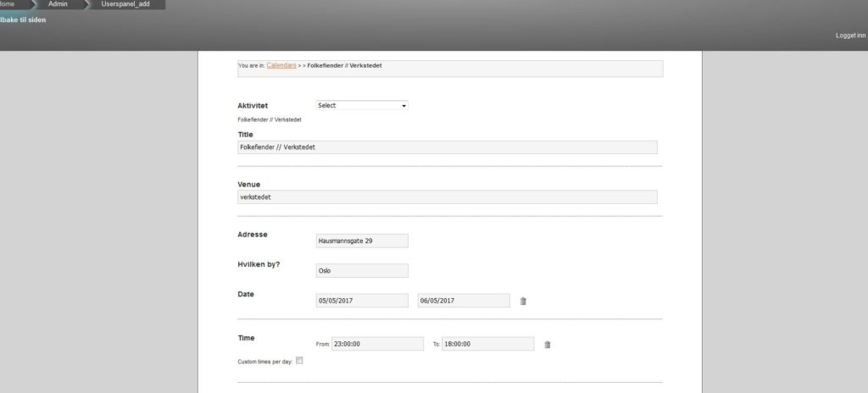The height and width of the screenshot is (393, 868).
Task: Open the Aktivitet Select dropdown
Action: (362, 106)
